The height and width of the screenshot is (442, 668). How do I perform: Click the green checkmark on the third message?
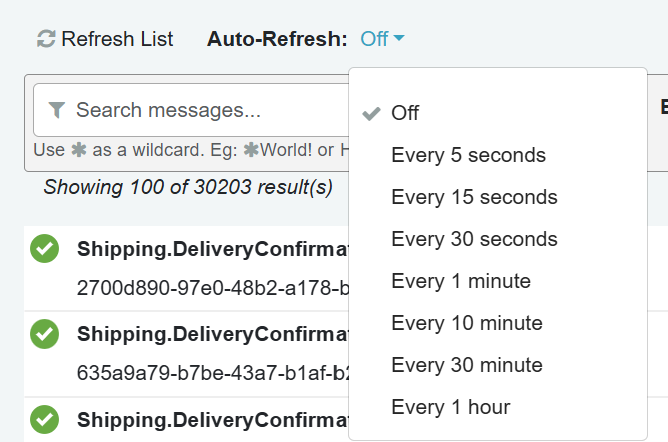[x=44, y=419]
